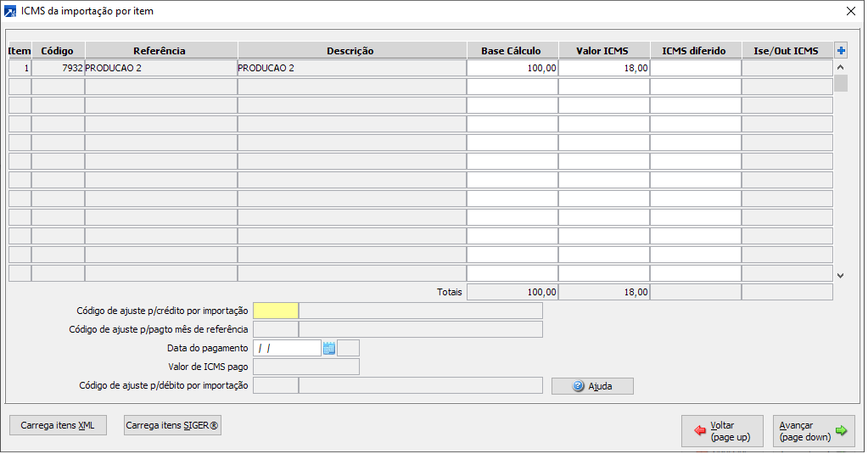The width and height of the screenshot is (868, 454).
Task: Go back with Voltar (page up)
Action: point(722,431)
